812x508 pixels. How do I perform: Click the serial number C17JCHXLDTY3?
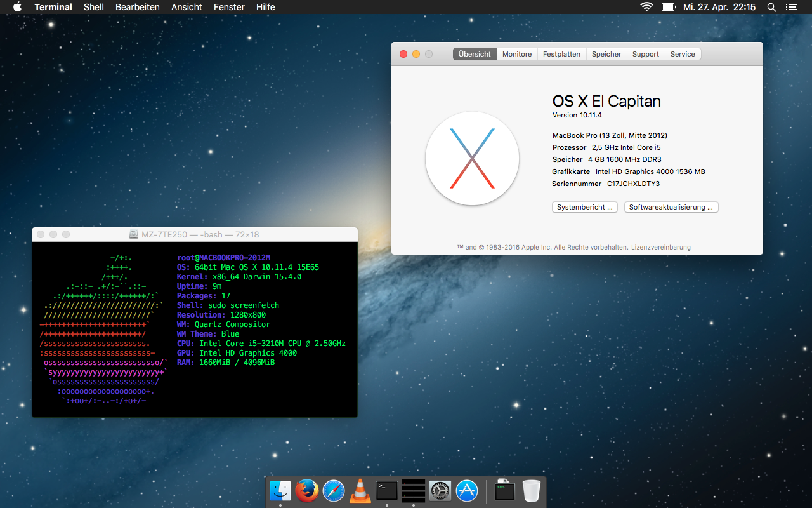coord(633,184)
